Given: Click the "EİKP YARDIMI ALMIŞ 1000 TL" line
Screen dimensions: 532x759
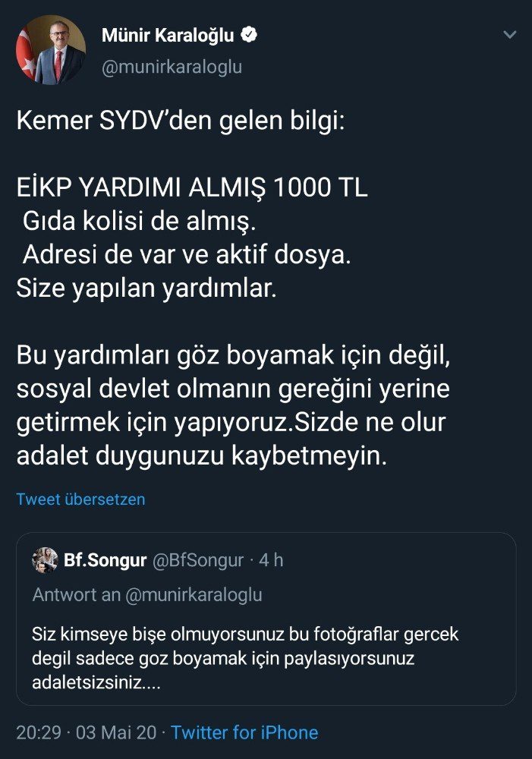Looking at the screenshot, I should pyautogui.click(x=192, y=189).
